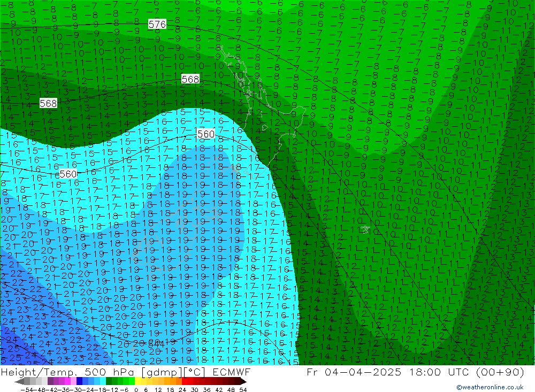Pick the dark green swatch at -18
The width and height of the screenshot is (535, 392).
(109, 381)
